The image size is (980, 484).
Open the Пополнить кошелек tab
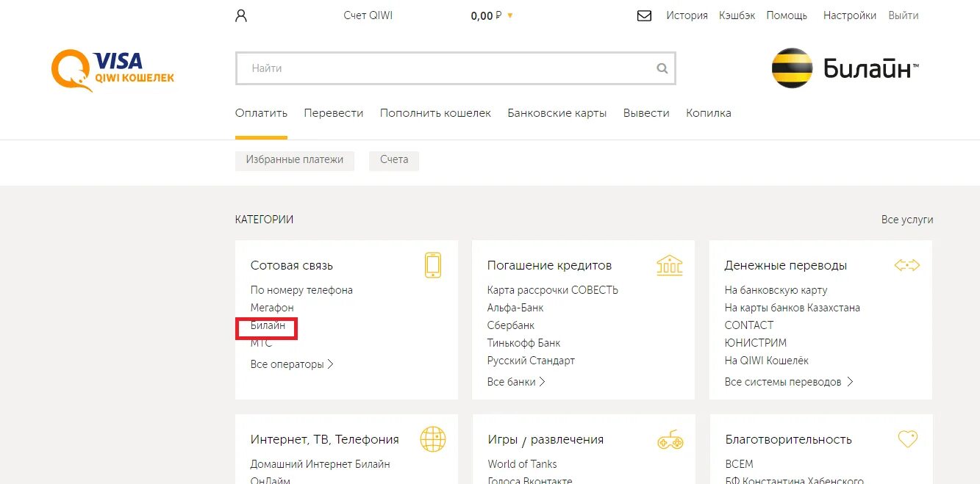[x=435, y=113]
